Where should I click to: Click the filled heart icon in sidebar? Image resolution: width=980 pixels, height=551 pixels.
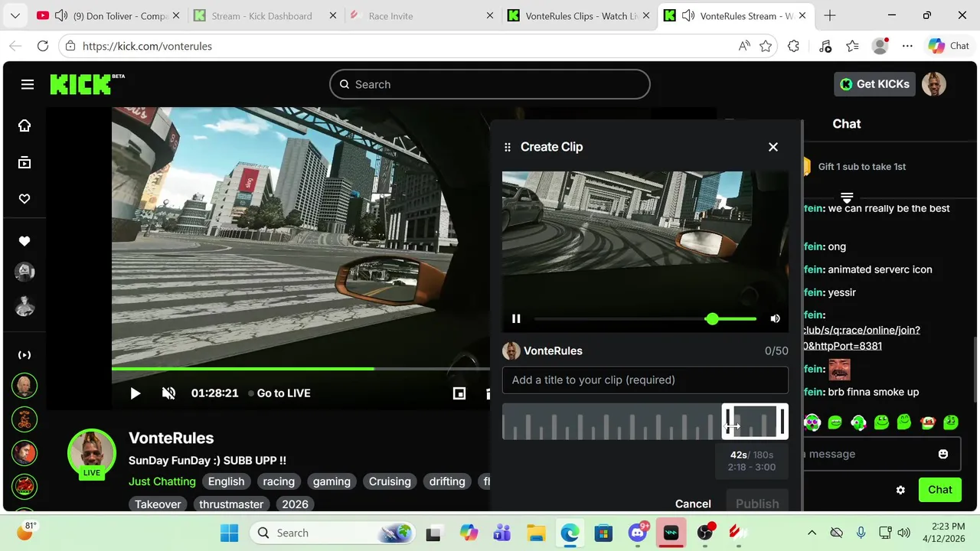[24, 241]
